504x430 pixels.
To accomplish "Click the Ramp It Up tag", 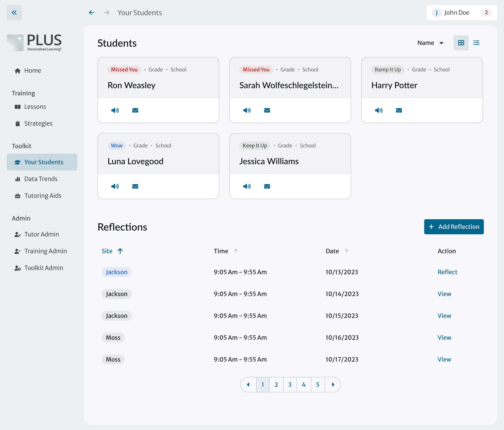I will 388,70.
